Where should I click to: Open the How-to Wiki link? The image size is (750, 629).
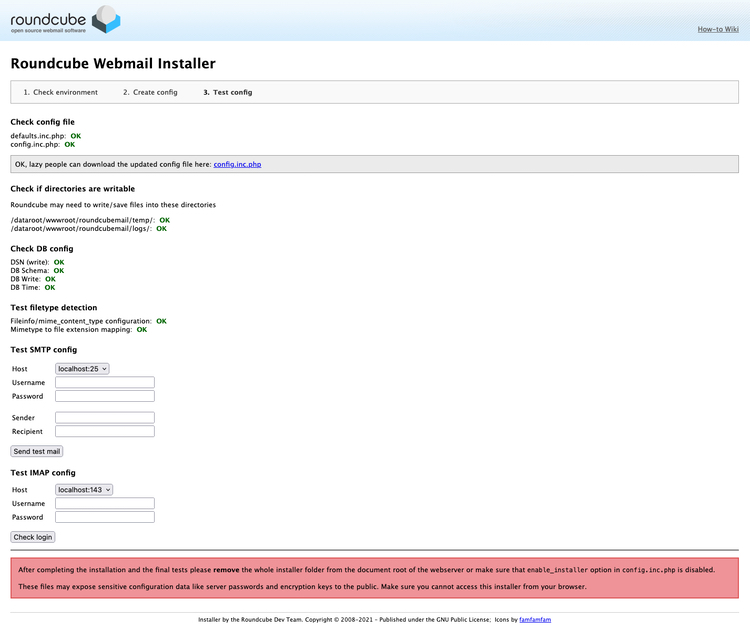click(x=718, y=29)
